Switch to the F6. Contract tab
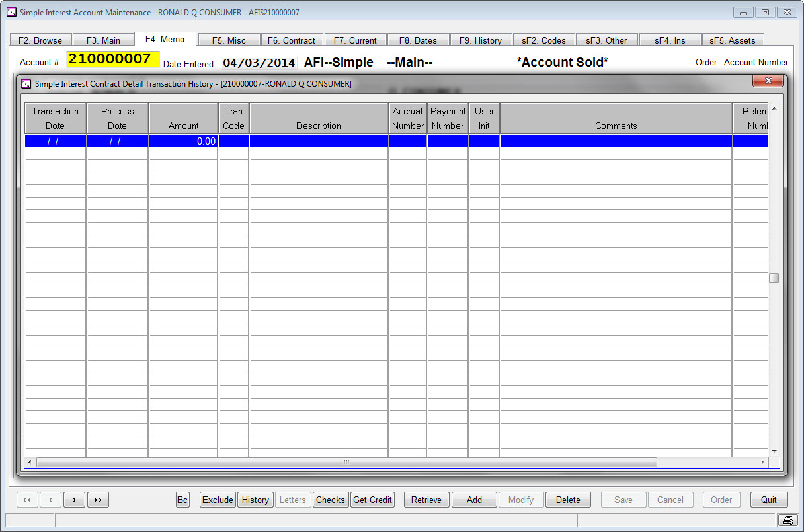Viewport: 804px width, 532px height. (x=292, y=39)
